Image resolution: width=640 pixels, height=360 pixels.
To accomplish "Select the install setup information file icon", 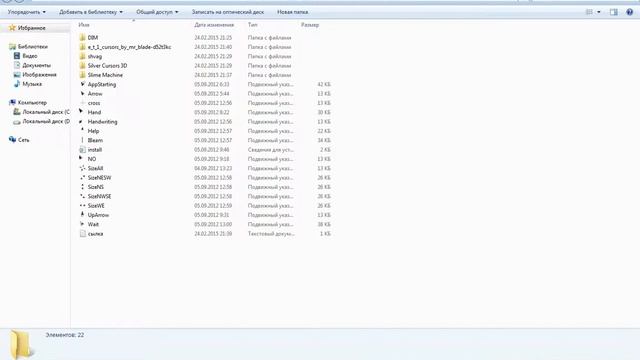I will pos(82,150).
